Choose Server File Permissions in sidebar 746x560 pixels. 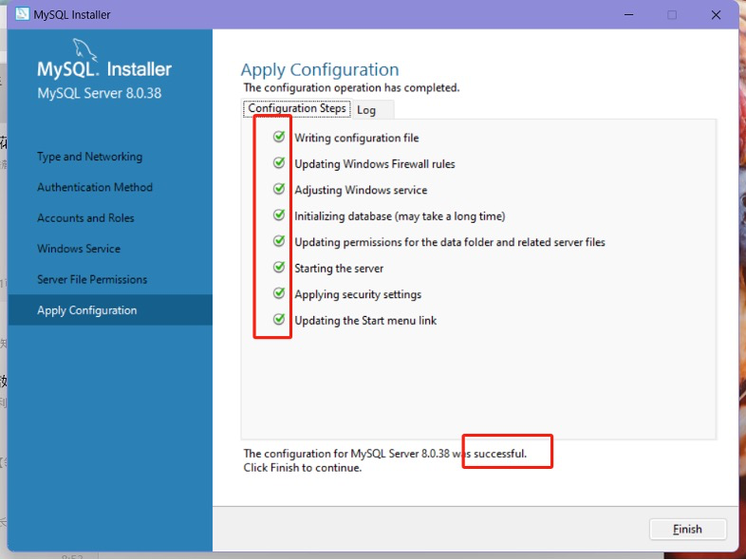92,279
